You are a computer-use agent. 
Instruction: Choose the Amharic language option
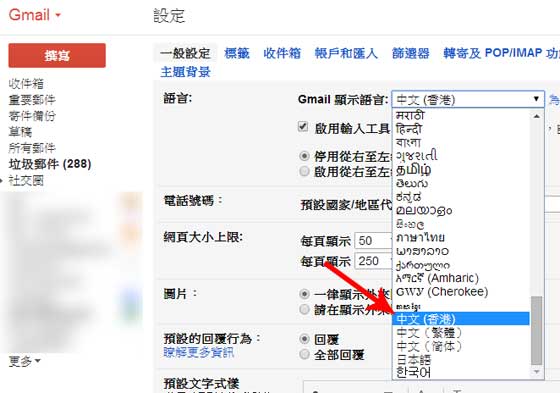[x=461, y=278]
